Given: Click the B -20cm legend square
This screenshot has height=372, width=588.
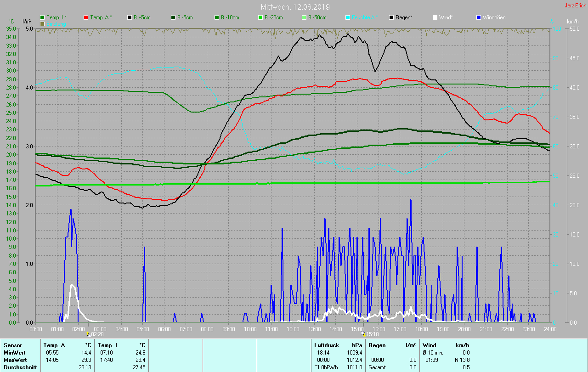Looking at the screenshot, I should pos(260,17).
